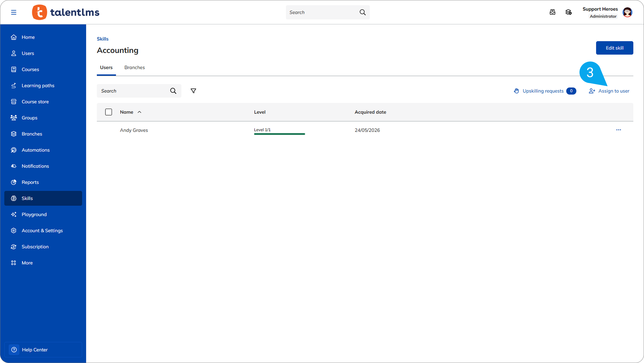Click the talentlms logo

[66, 12]
